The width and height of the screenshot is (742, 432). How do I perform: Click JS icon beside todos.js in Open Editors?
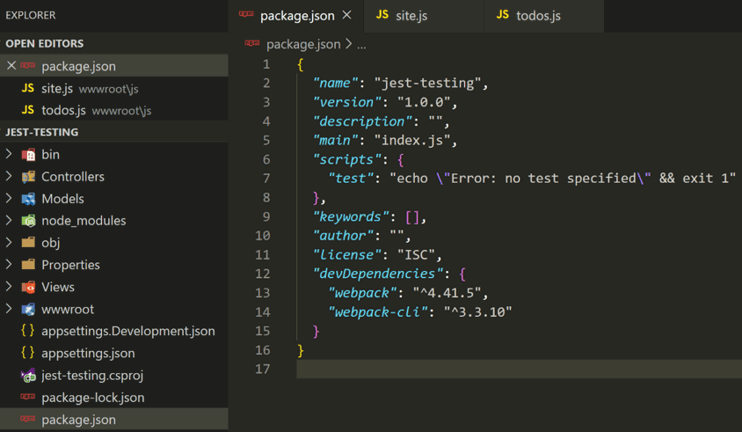pyautogui.click(x=28, y=110)
